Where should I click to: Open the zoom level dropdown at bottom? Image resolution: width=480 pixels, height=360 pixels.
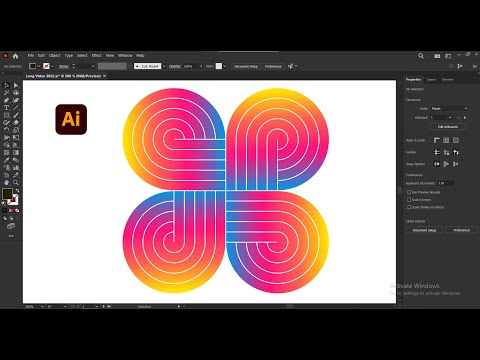coord(42,306)
